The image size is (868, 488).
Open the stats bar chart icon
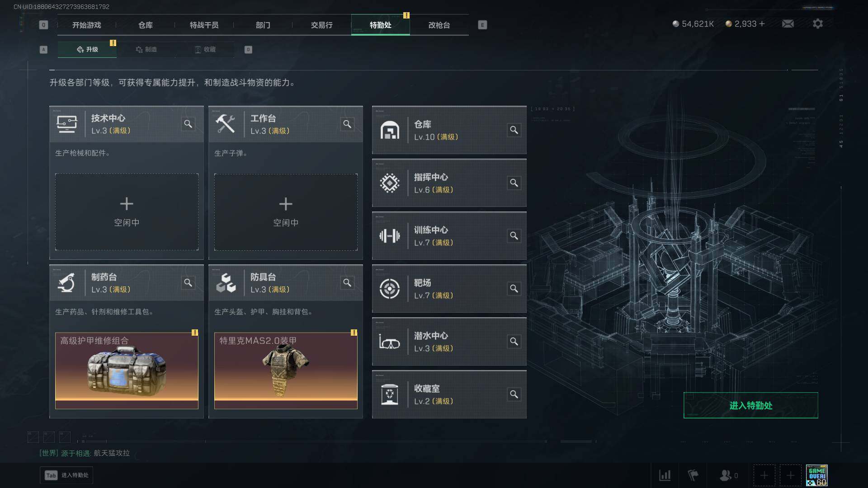[665, 475]
